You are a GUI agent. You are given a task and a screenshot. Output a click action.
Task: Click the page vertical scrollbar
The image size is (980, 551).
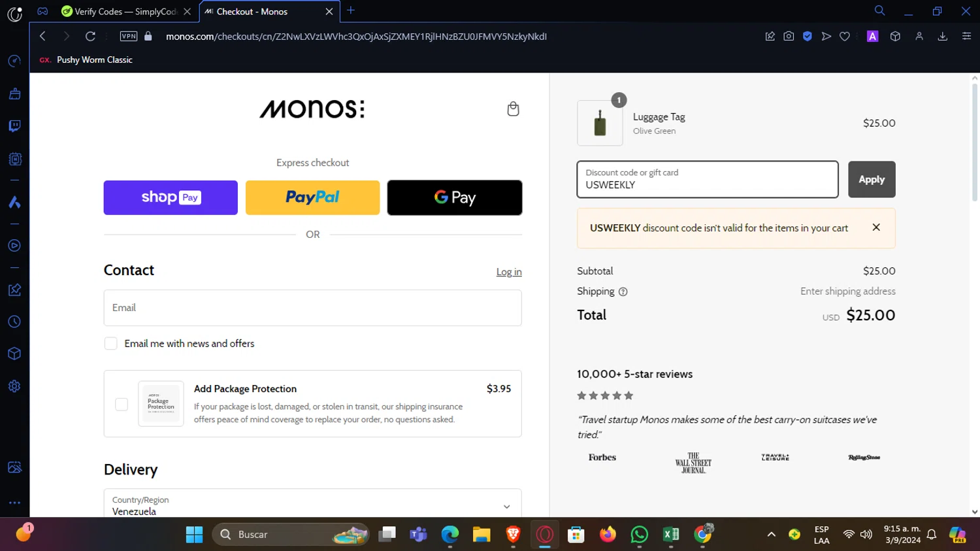point(974,144)
